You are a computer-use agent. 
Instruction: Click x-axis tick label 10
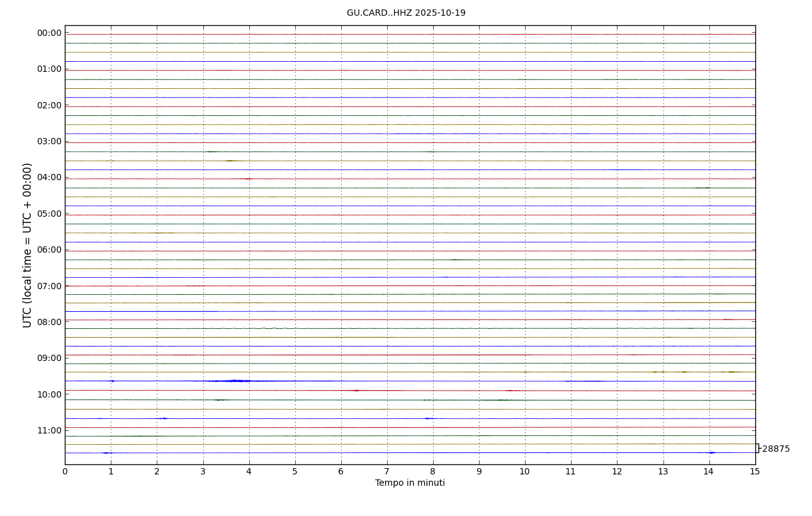click(525, 472)
